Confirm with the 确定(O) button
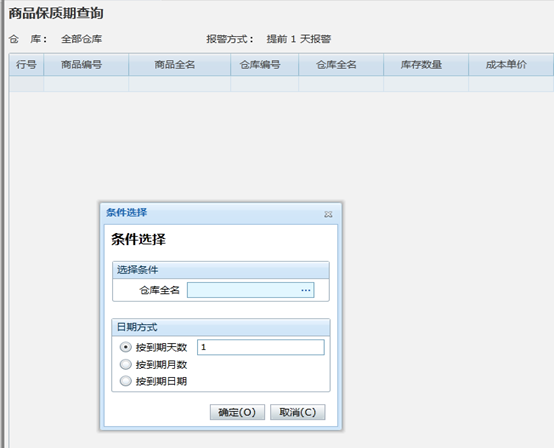 click(x=237, y=412)
